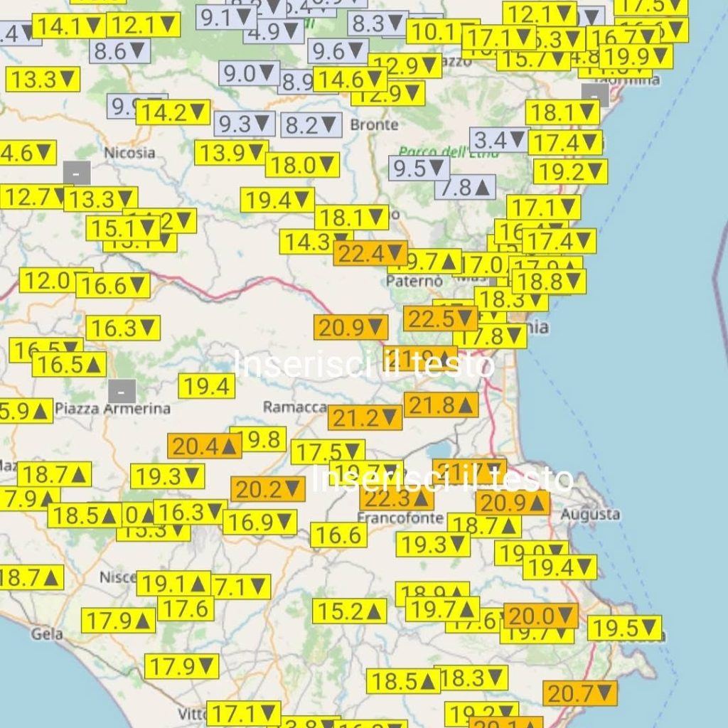
Task: Open the gray 8.2 marker beside Bronte
Action: [x=311, y=126]
